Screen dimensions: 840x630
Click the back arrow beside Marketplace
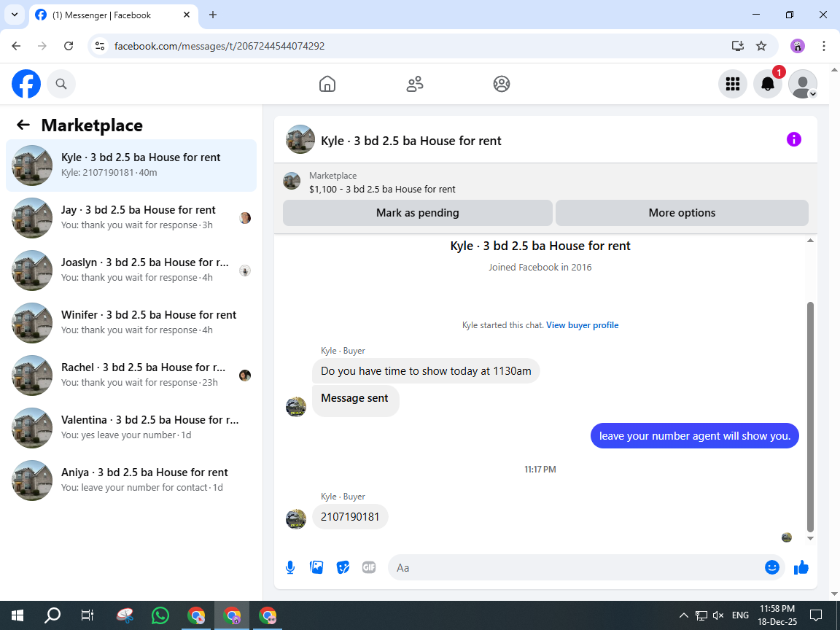23,125
